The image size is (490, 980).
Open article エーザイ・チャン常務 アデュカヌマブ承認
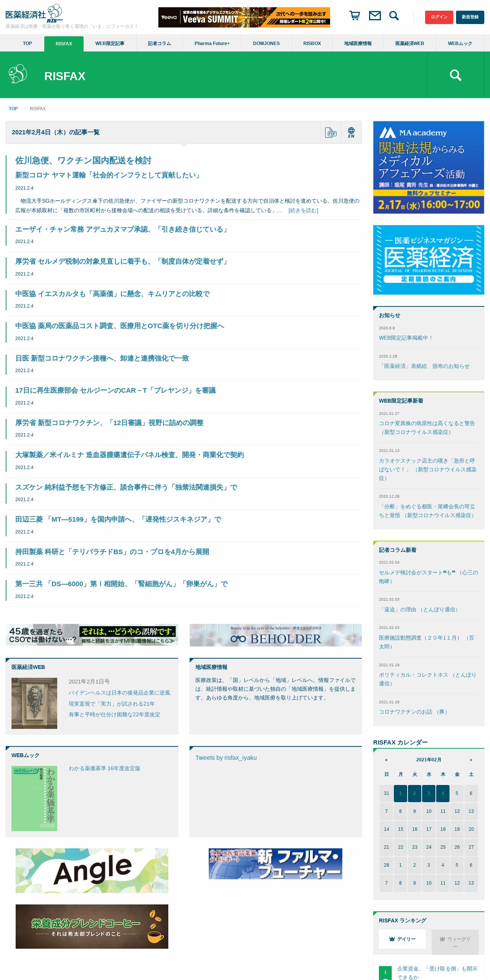[122, 229]
